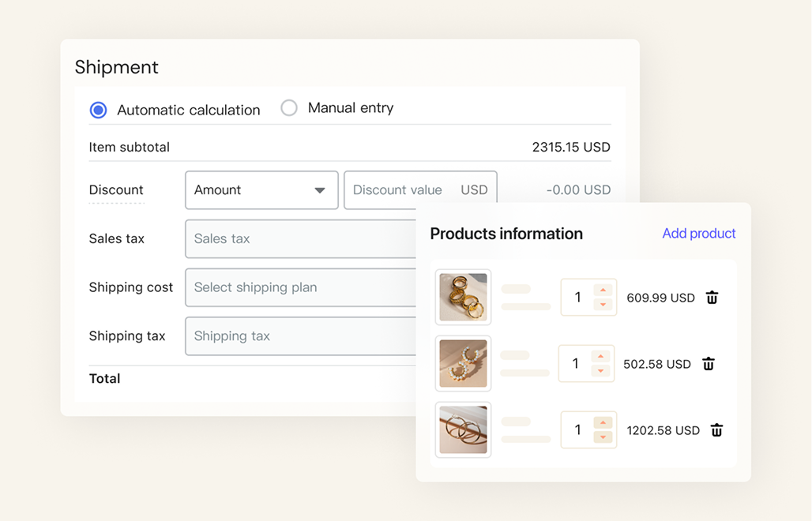Focus the Shipping tax input
The width and height of the screenshot is (812, 521).
click(x=301, y=335)
